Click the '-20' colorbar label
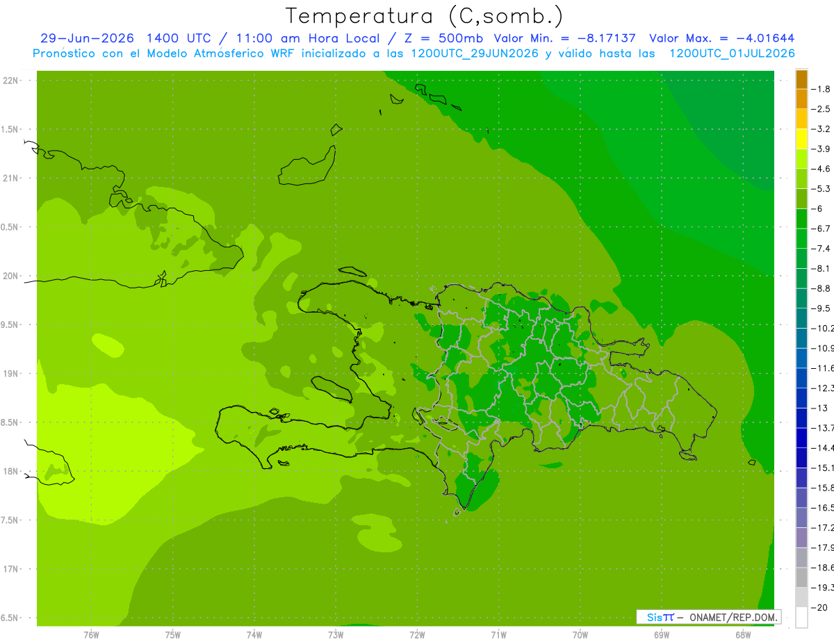Screen dimensions: 834x644 point(819,607)
